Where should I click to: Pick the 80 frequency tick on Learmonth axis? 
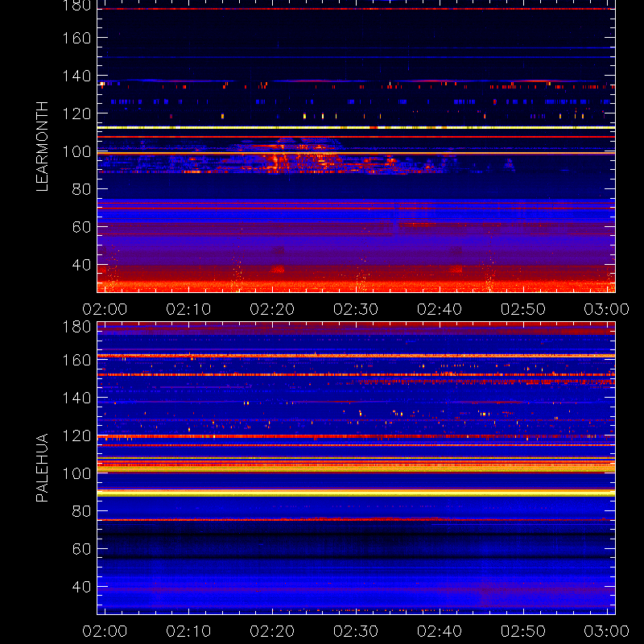81,189
